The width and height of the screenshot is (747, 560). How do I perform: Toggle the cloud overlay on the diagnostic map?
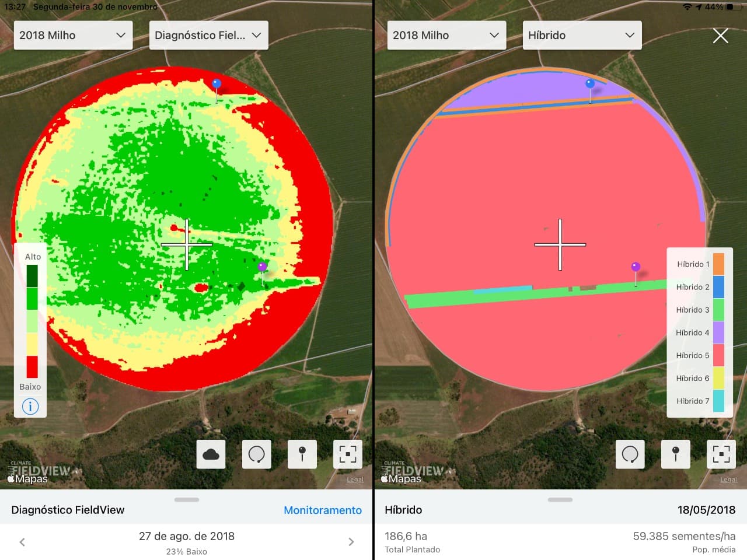coord(211,454)
